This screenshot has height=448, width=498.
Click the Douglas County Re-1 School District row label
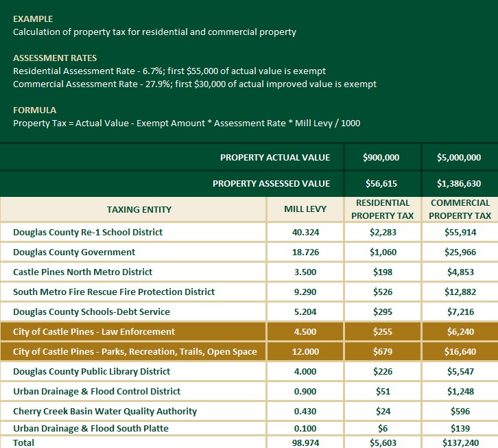(88, 232)
